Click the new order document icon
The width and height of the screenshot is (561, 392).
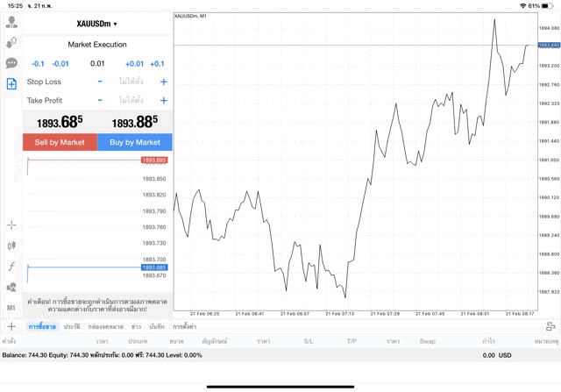coord(11,84)
